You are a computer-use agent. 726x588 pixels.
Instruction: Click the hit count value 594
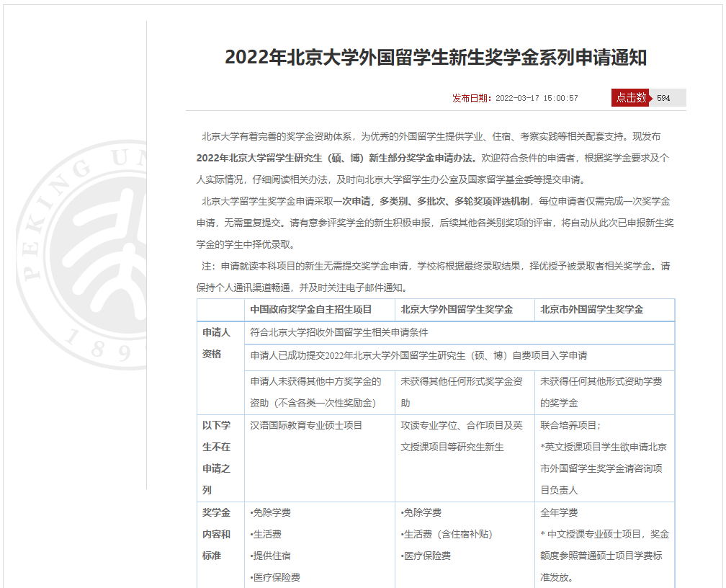pos(663,98)
